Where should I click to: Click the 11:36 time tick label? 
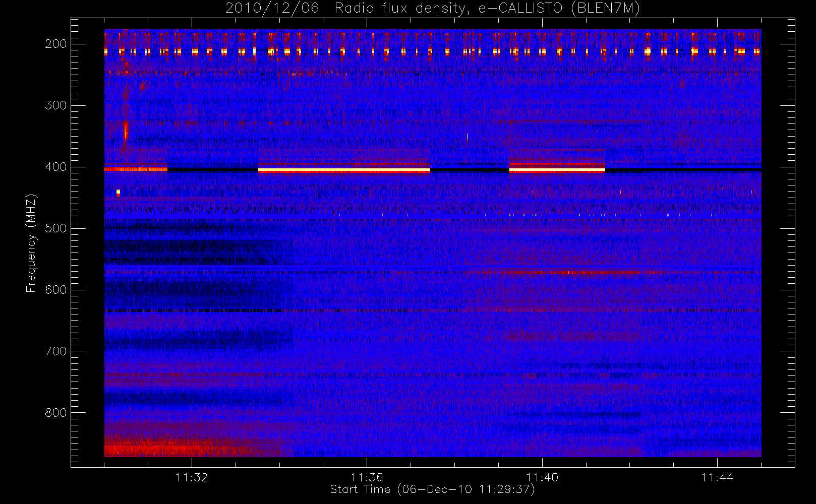[367, 477]
